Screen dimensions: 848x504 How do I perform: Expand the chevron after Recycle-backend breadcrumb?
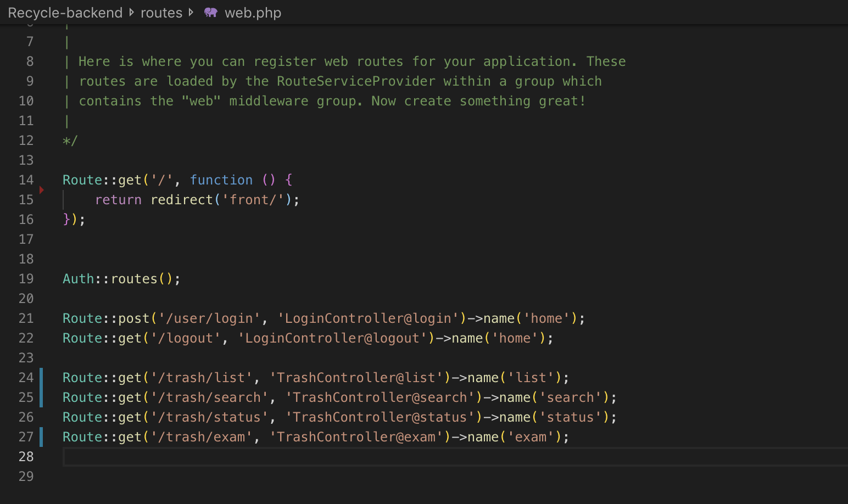pyautogui.click(x=132, y=13)
